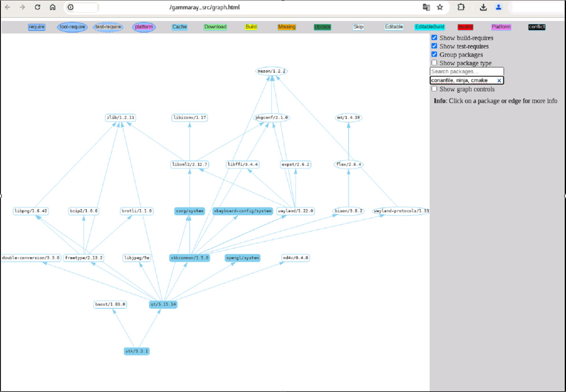Select the wayland-protocols node
566x392 pixels.
[401, 211]
